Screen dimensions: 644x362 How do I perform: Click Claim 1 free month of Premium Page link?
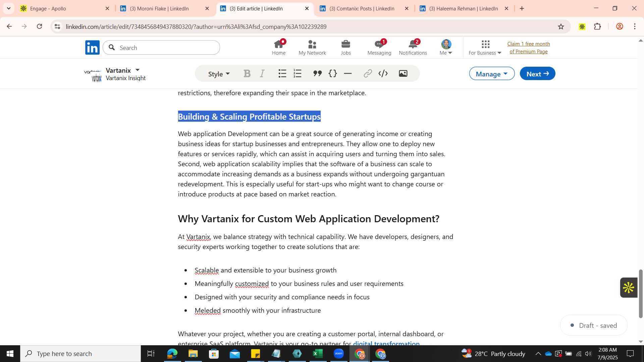click(529, 48)
